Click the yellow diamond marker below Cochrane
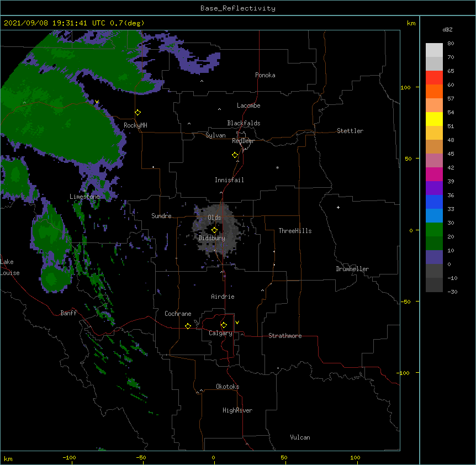 [x=188, y=326]
